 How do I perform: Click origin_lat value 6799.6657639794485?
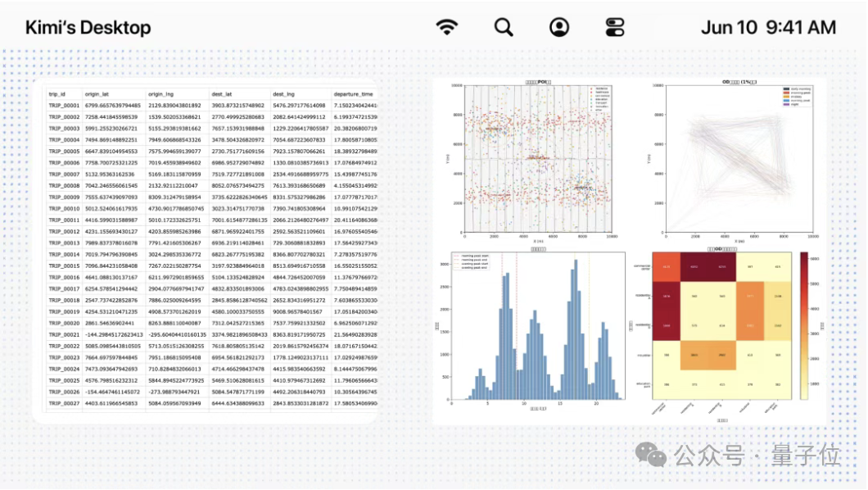(x=113, y=105)
